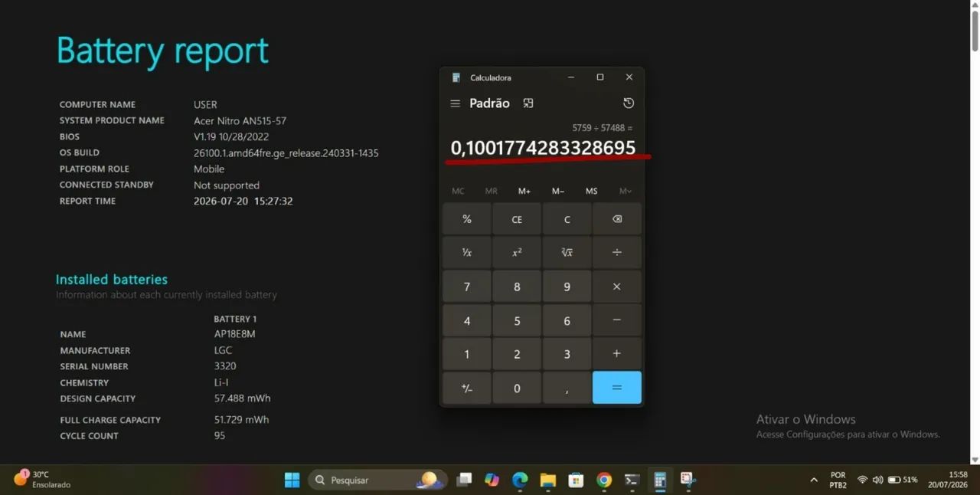The width and height of the screenshot is (980, 495).
Task: Click the MC memory clear button
Action: coord(458,191)
